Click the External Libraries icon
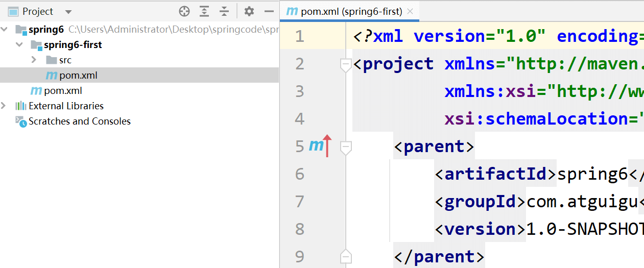The width and height of the screenshot is (644, 268). (x=20, y=106)
